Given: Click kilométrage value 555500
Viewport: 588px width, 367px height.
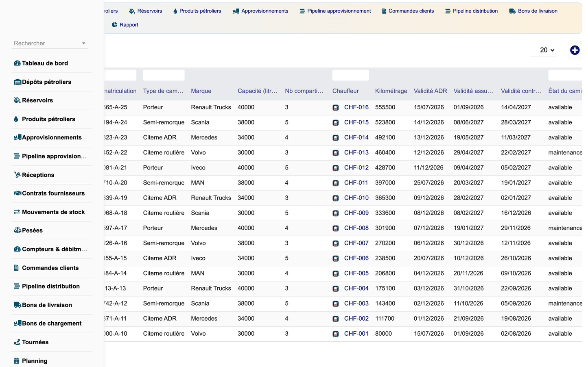Looking at the screenshot, I should pos(385,107).
